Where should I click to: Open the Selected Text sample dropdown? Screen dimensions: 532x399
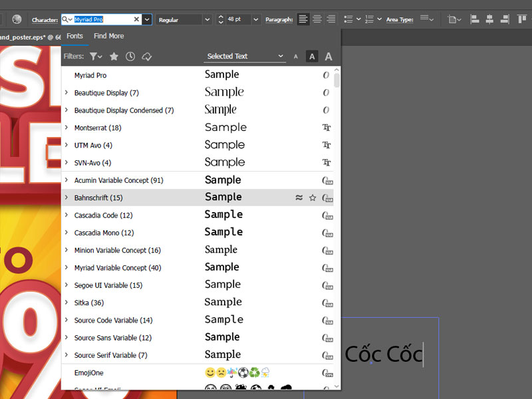pyautogui.click(x=245, y=57)
